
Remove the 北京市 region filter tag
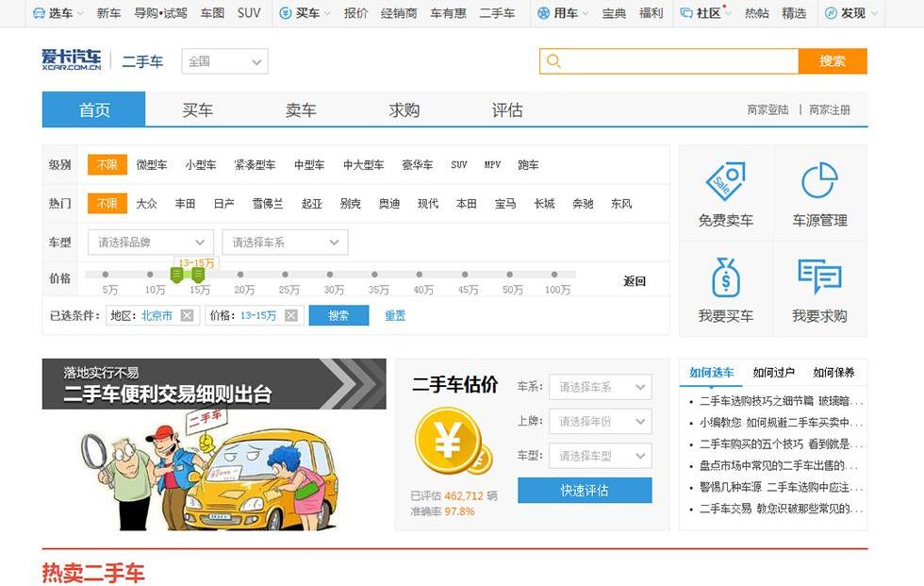coord(187,316)
